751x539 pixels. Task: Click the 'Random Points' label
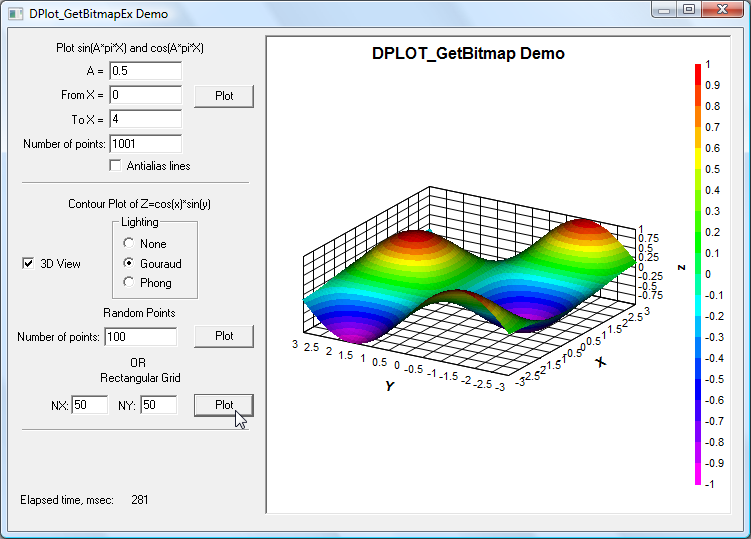(139, 313)
